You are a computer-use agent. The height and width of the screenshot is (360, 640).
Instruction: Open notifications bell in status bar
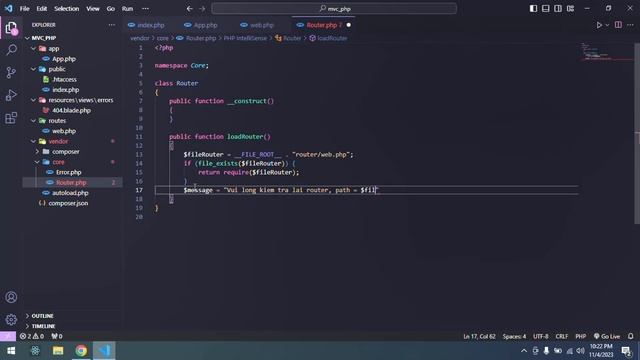pos(631,336)
